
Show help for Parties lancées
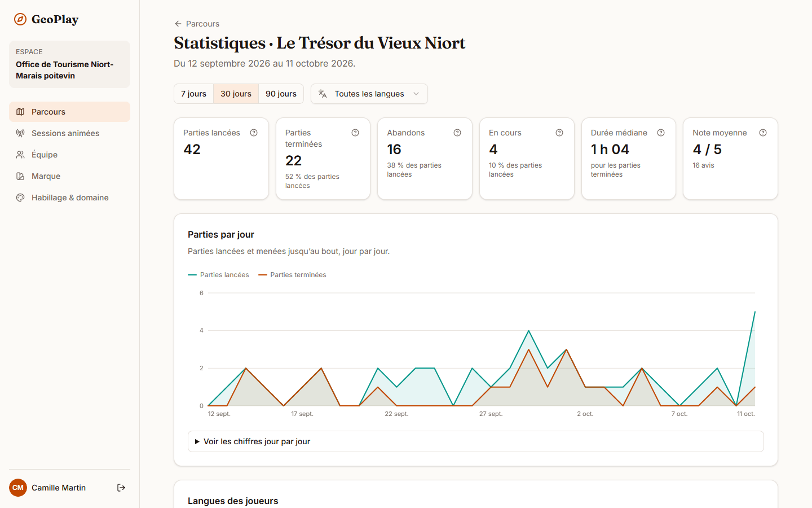coord(254,133)
